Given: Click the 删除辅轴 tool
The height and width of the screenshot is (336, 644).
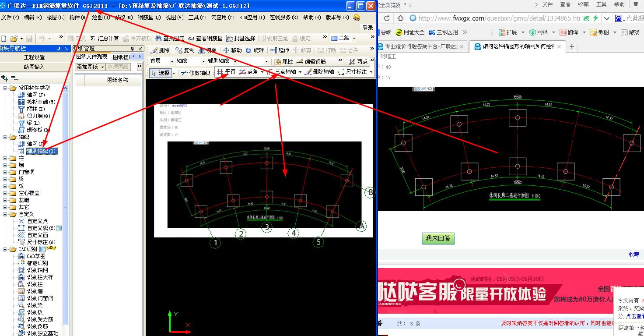Looking at the screenshot, I should 319,72.
